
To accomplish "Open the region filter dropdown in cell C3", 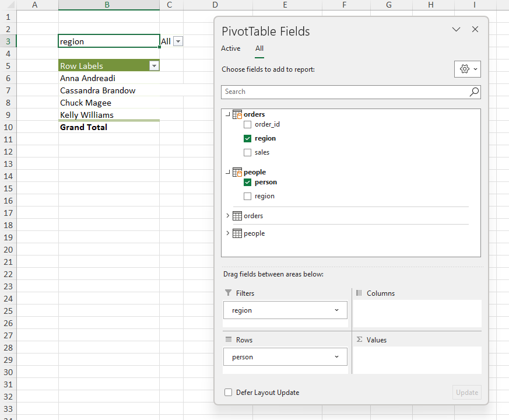I will (x=178, y=41).
